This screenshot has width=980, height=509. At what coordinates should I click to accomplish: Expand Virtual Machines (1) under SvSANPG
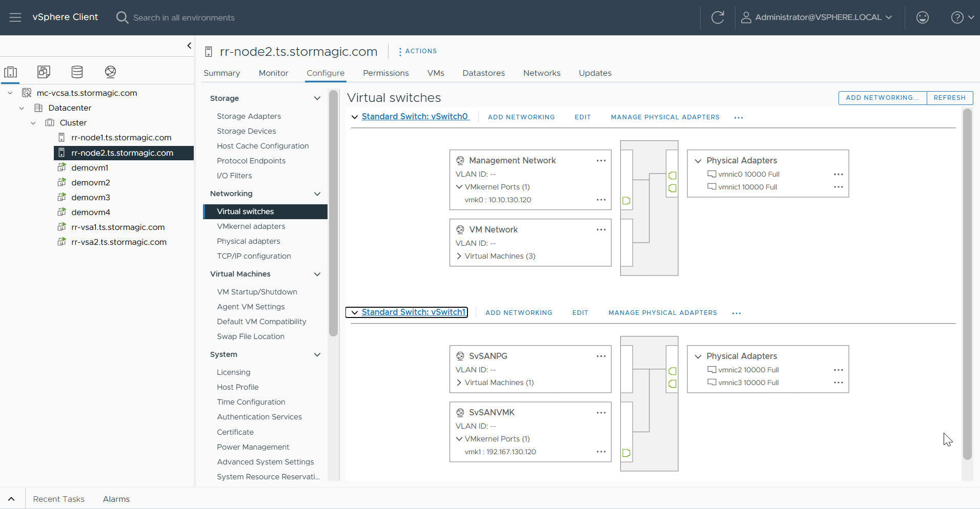point(459,383)
